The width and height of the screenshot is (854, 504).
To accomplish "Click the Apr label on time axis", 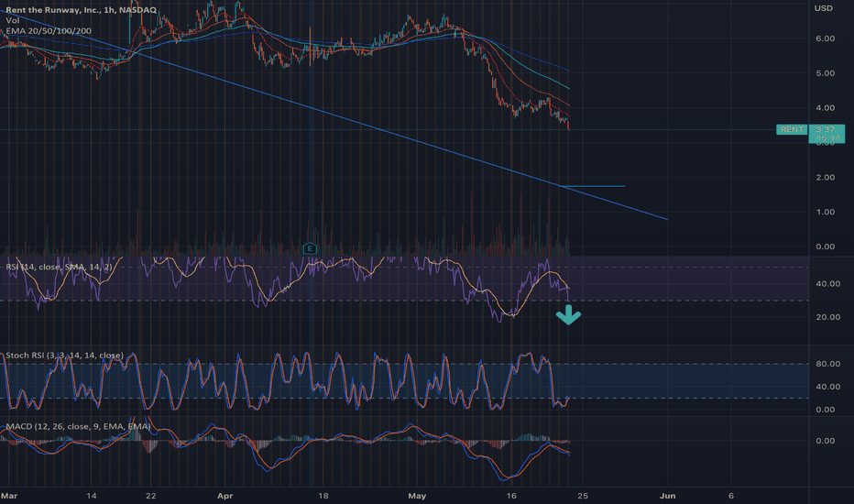I will coord(224,496).
